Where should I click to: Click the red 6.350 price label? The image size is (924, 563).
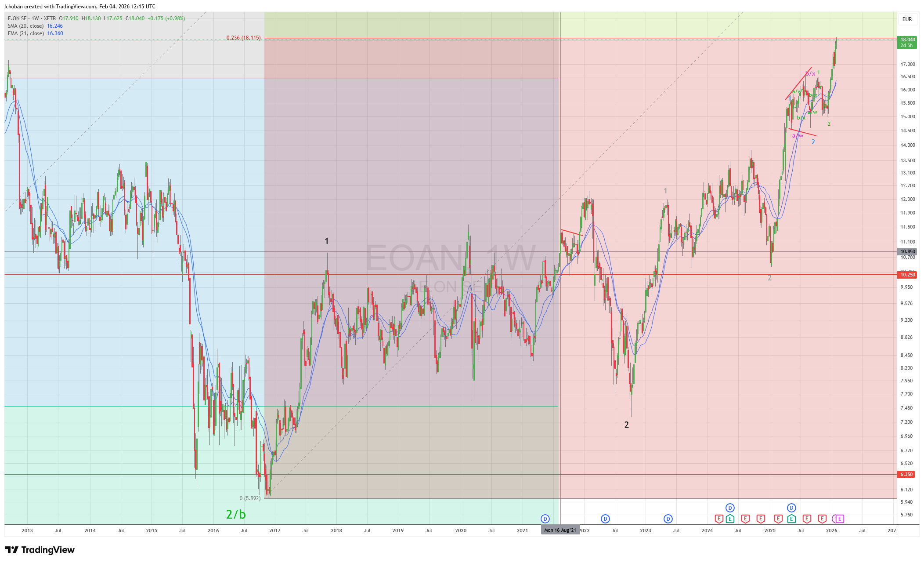[906, 474]
